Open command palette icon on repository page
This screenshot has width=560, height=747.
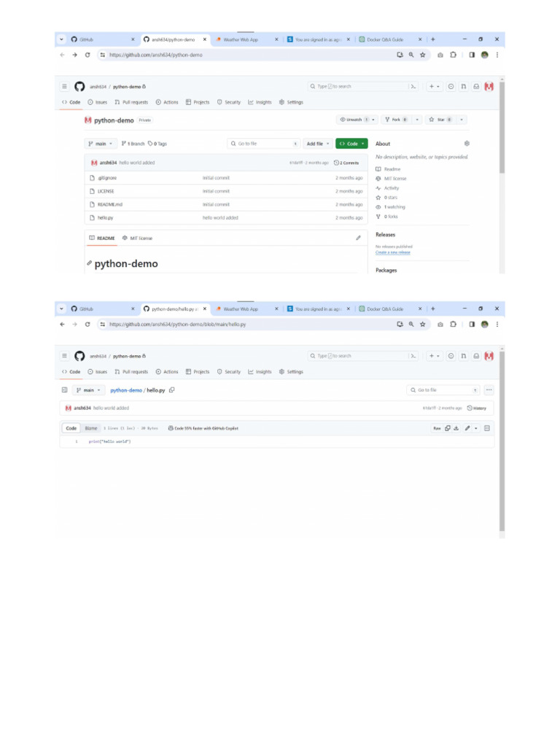tap(413, 86)
